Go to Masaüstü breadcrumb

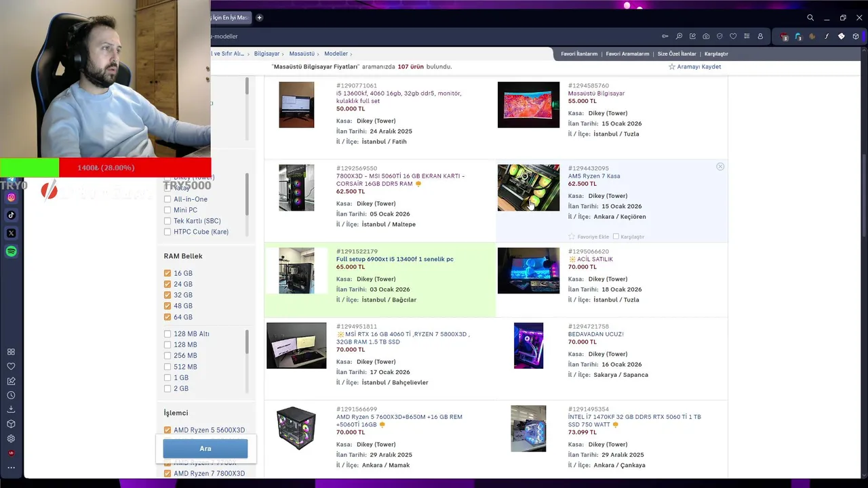tap(302, 54)
